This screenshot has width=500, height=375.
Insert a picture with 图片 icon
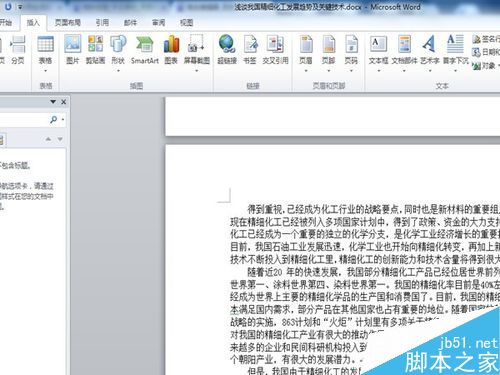pos(73,44)
